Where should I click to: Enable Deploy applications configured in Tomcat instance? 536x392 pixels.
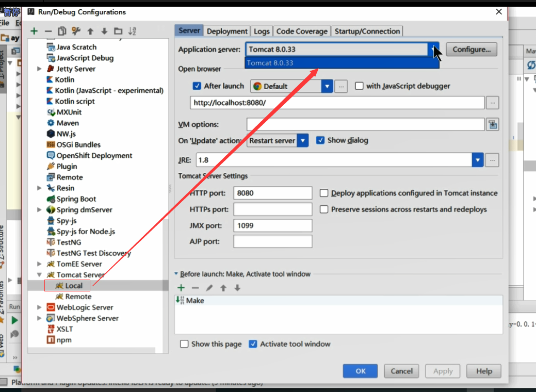coord(324,193)
